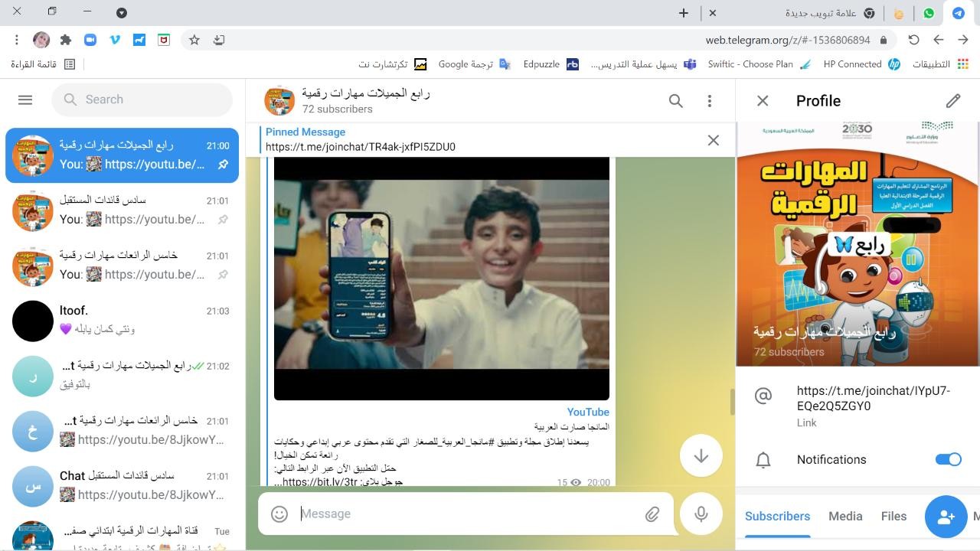The image size is (980, 551).
Task: Switch to the Files tab
Action: [893, 517]
